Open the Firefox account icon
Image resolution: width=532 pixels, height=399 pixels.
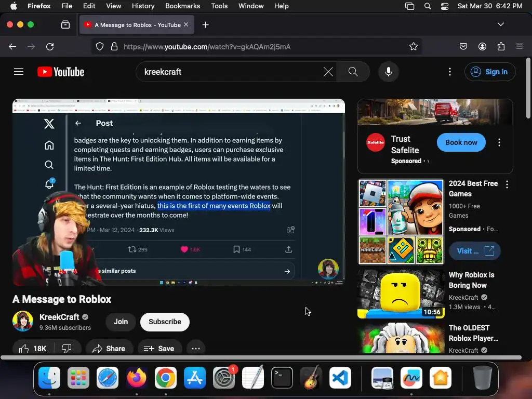(x=482, y=46)
